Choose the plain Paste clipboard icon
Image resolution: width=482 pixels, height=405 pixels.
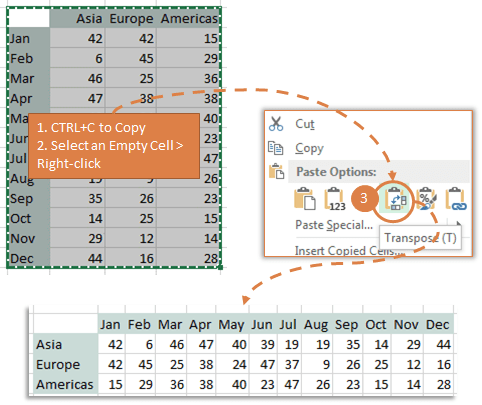click(x=304, y=199)
